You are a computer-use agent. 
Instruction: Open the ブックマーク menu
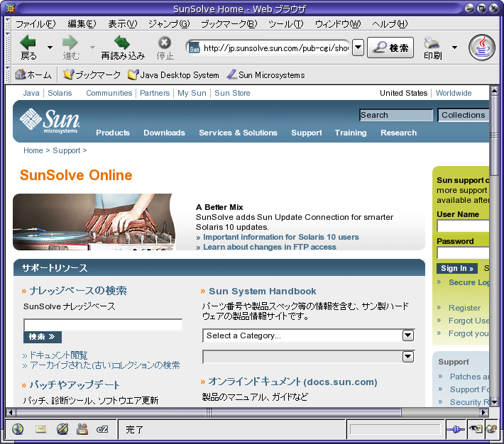pos(229,24)
